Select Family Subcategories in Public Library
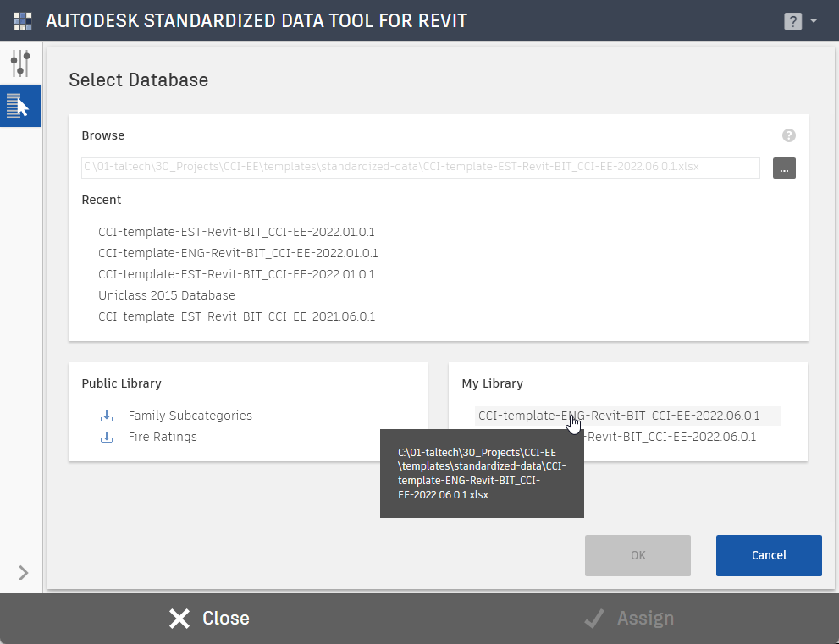Screen dimensions: 839x644 [x=190, y=416]
